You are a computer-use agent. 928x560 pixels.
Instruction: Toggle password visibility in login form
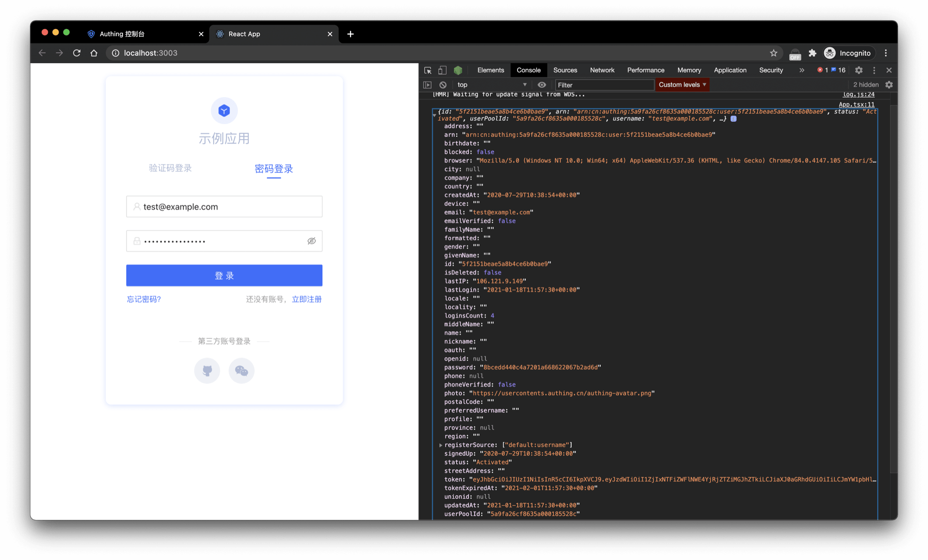pos(311,241)
